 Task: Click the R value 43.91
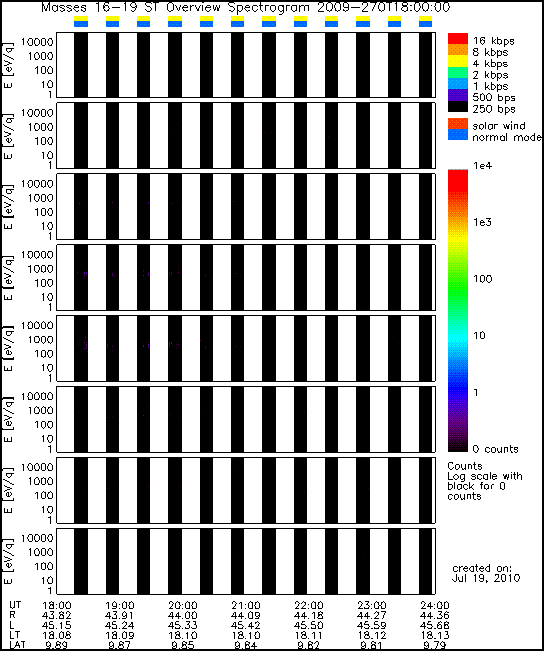[x=120, y=615]
